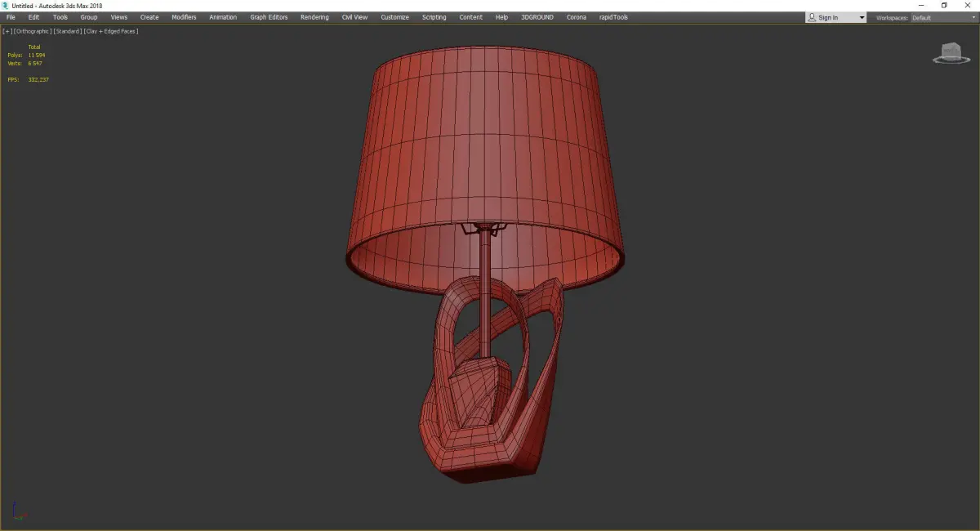
Task: Maximize the 3ds Max window
Action: click(x=944, y=5)
